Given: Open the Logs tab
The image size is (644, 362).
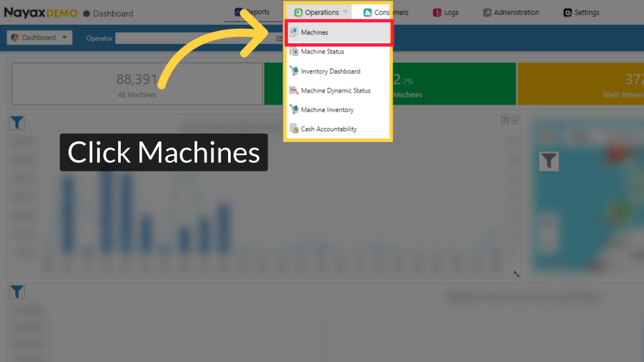Looking at the screenshot, I should pos(445,12).
